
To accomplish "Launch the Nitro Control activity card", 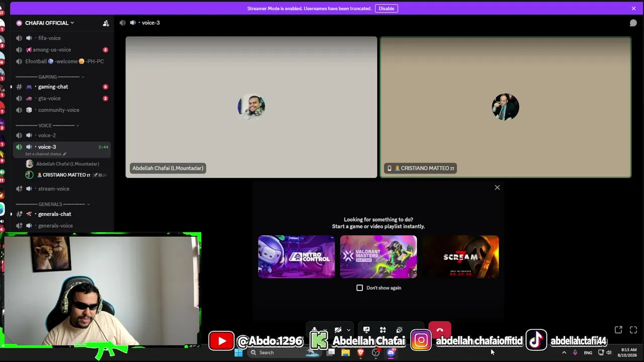I will click(296, 256).
